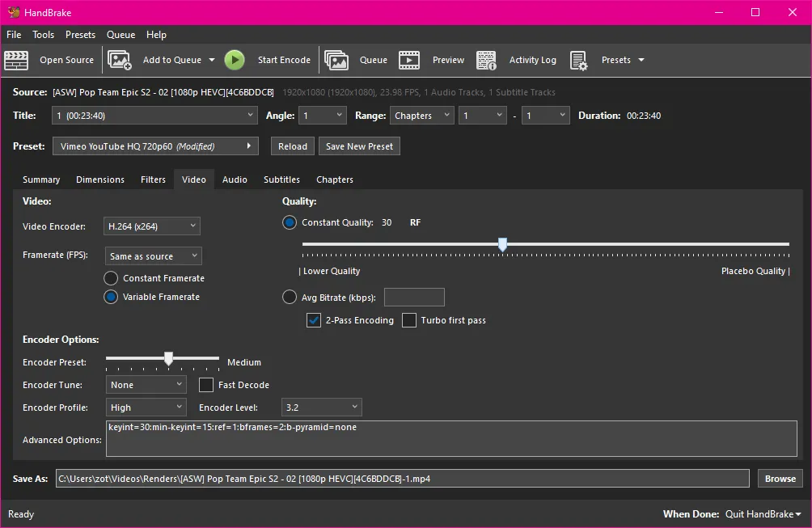
Task: Enable Constant Framerate
Action: pyautogui.click(x=110, y=277)
